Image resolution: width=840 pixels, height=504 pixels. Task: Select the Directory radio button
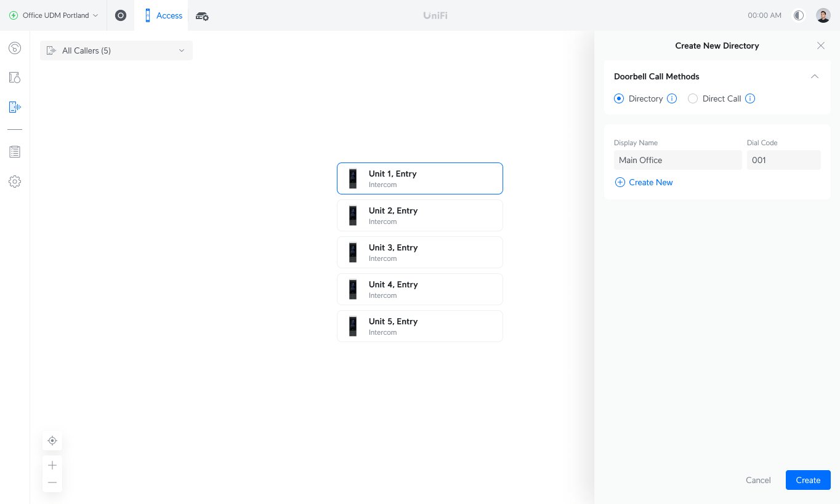618,98
